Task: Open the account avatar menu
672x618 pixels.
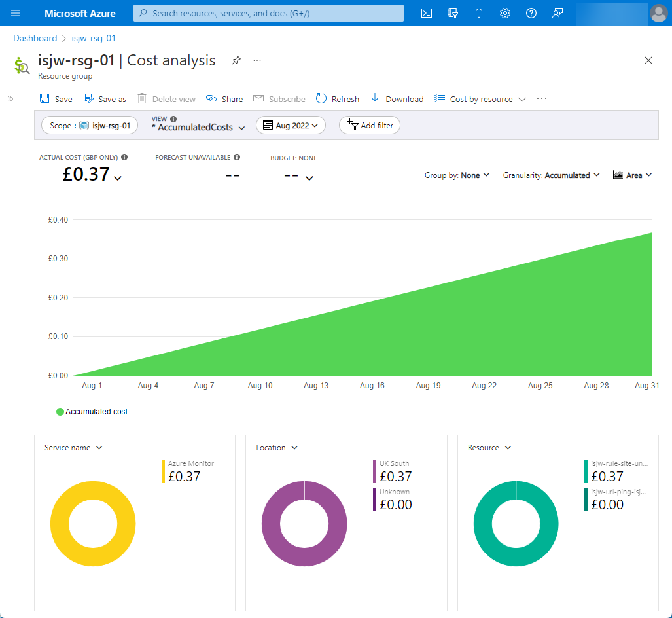Action: point(658,13)
